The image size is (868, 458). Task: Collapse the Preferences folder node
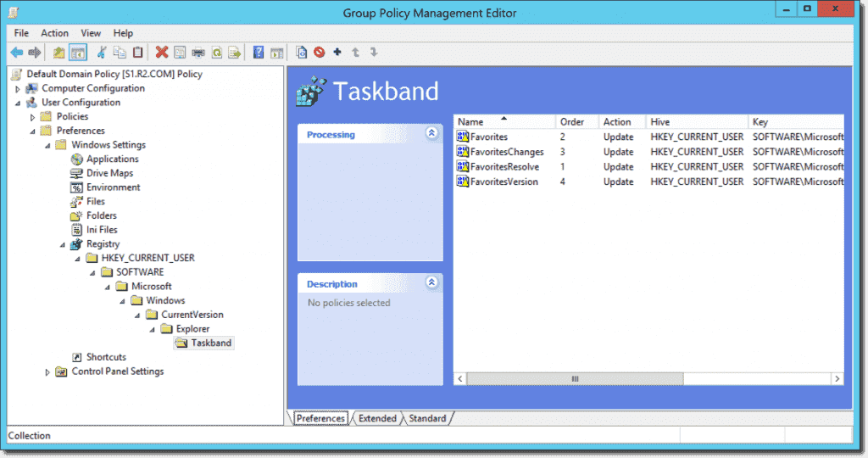pos(32,131)
